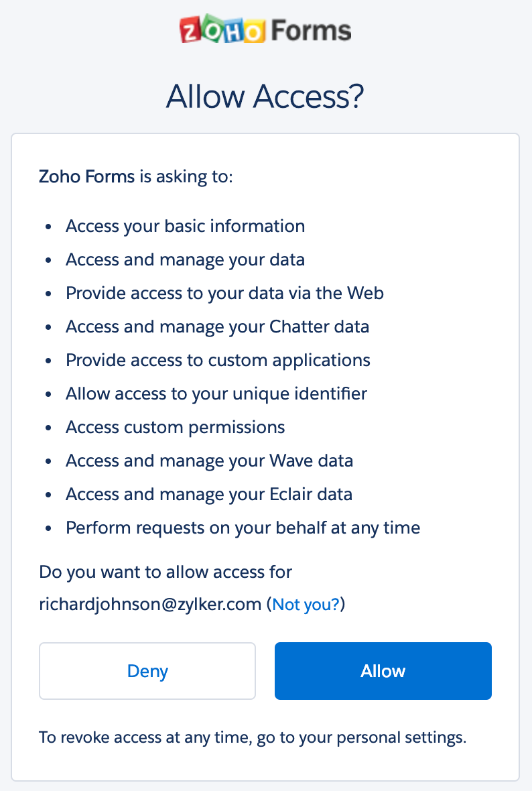Image resolution: width=532 pixels, height=791 pixels.
Task: Click the 'Zoho Forms is asking to:' line
Action: 136,177
